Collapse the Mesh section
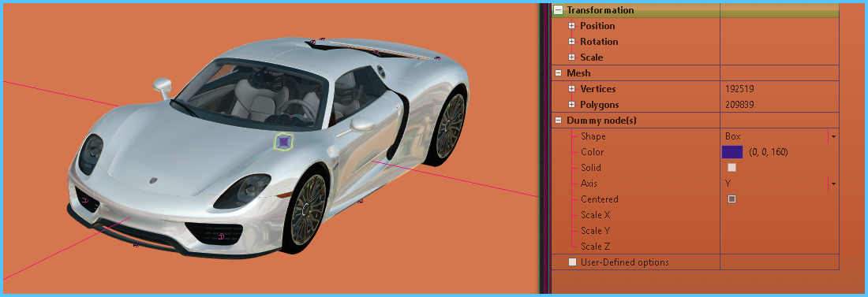The image size is (868, 297). point(559,73)
